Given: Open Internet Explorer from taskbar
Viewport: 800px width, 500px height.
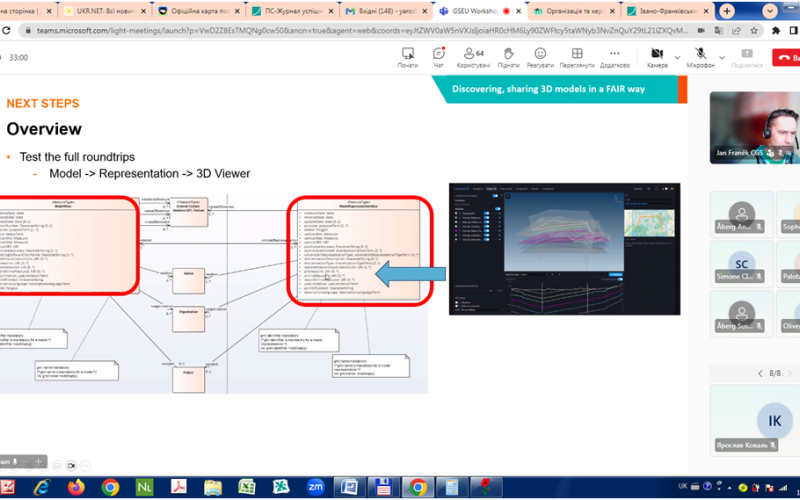Looking at the screenshot, I should click(x=42, y=487).
